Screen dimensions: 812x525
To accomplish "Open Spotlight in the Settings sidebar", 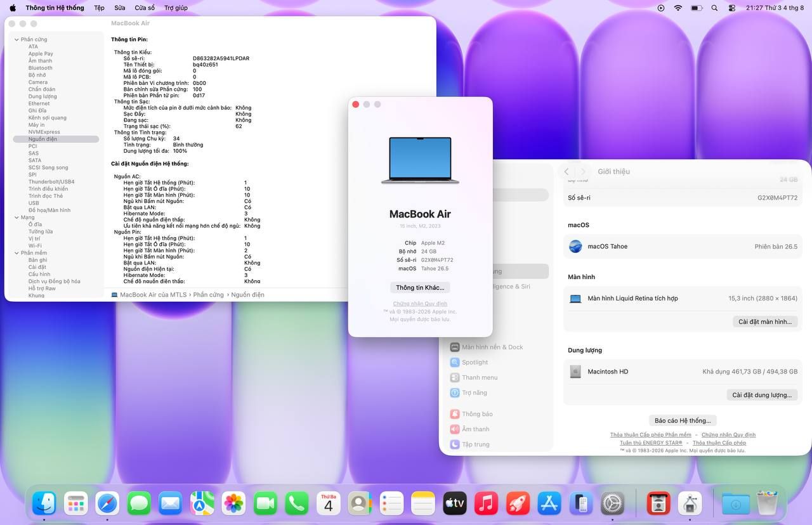I will 469,362.
